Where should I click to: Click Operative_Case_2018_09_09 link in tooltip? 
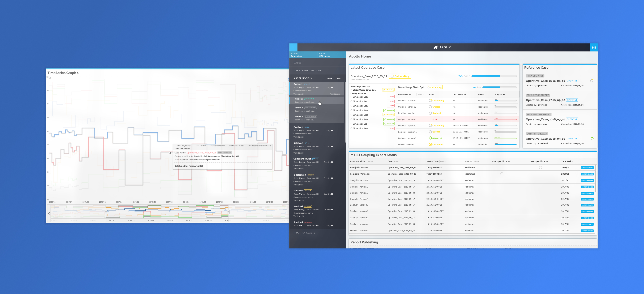pyautogui.click(x=201, y=153)
